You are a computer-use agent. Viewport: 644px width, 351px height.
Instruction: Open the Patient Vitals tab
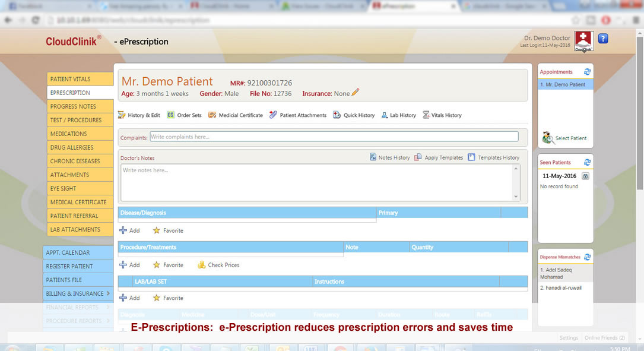pos(80,79)
